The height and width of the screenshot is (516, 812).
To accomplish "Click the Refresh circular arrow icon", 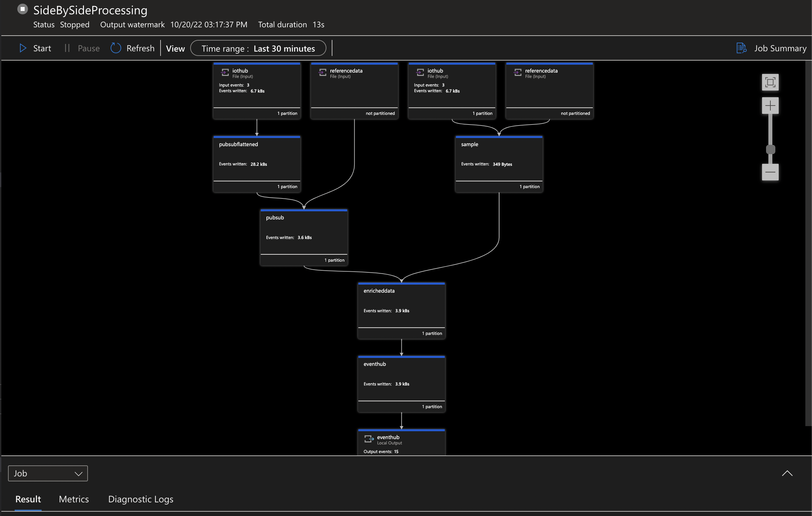I will point(116,48).
